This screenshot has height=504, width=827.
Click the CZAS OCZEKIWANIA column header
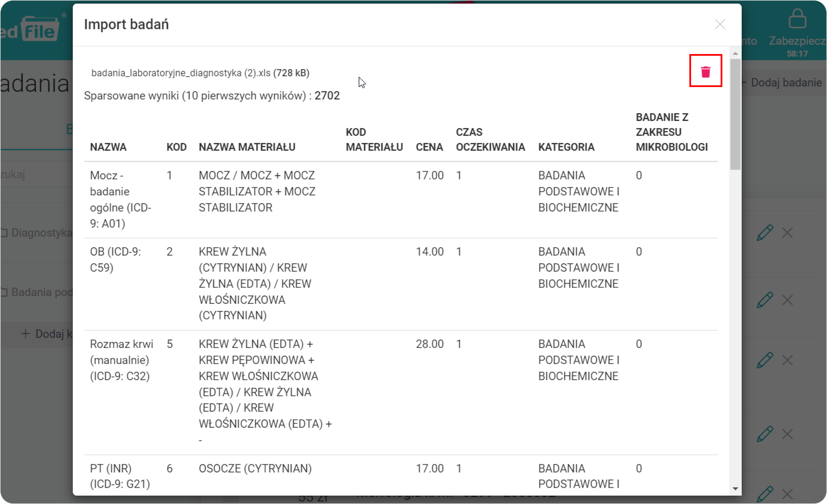490,139
